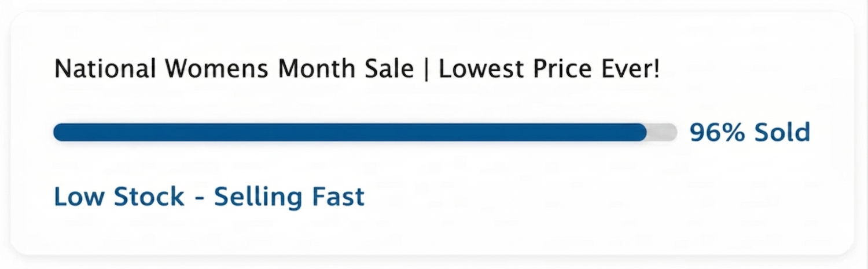Click the "National Womens Month Sale" headline

point(234,70)
